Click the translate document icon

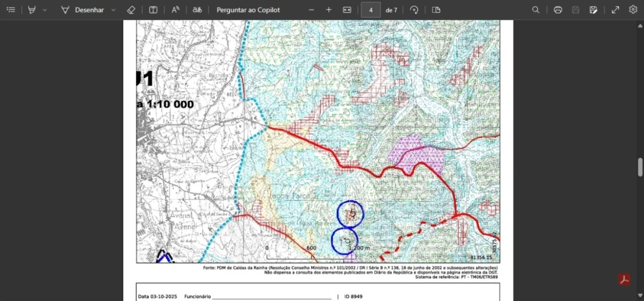(197, 10)
